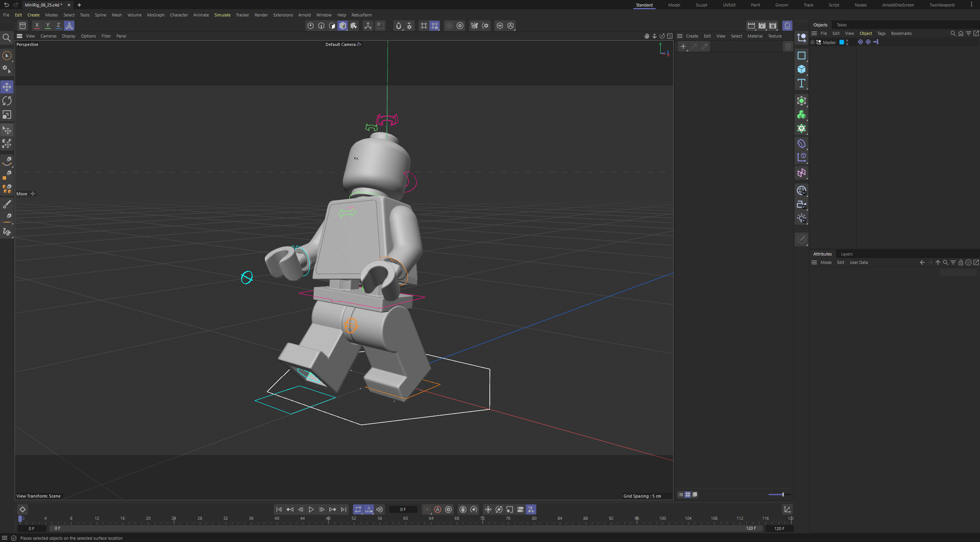
Task: Add a Light object
Action: [x=802, y=218]
